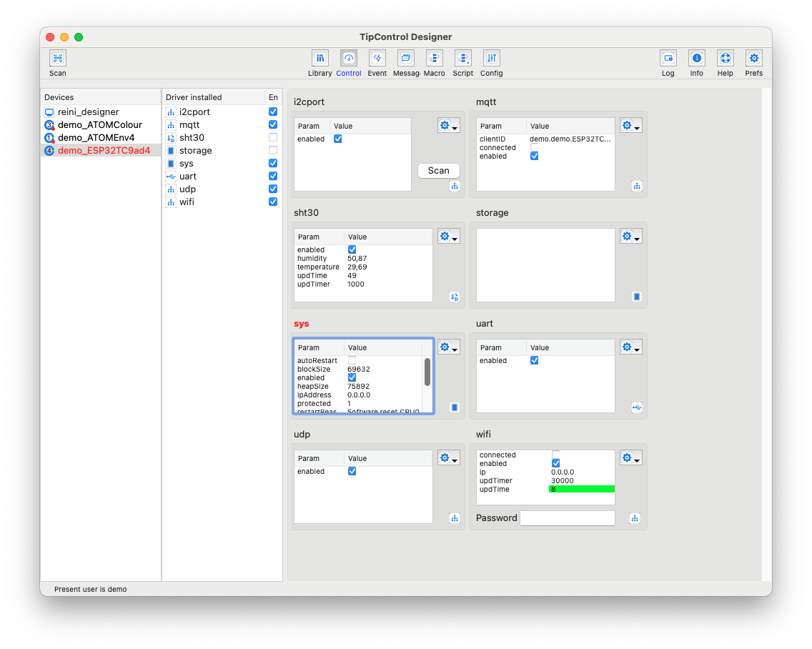This screenshot has width=812, height=649.
Task: Select the uart driver in installed list
Action: 188,177
